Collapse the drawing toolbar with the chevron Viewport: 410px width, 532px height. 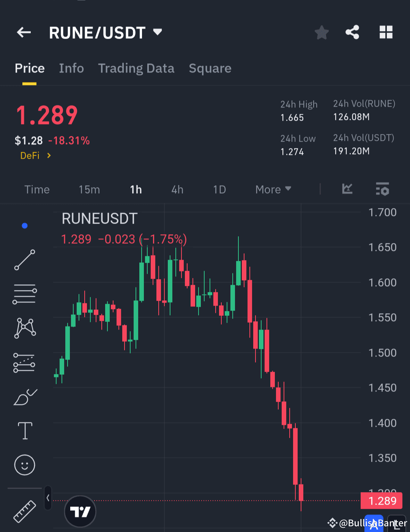47,499
